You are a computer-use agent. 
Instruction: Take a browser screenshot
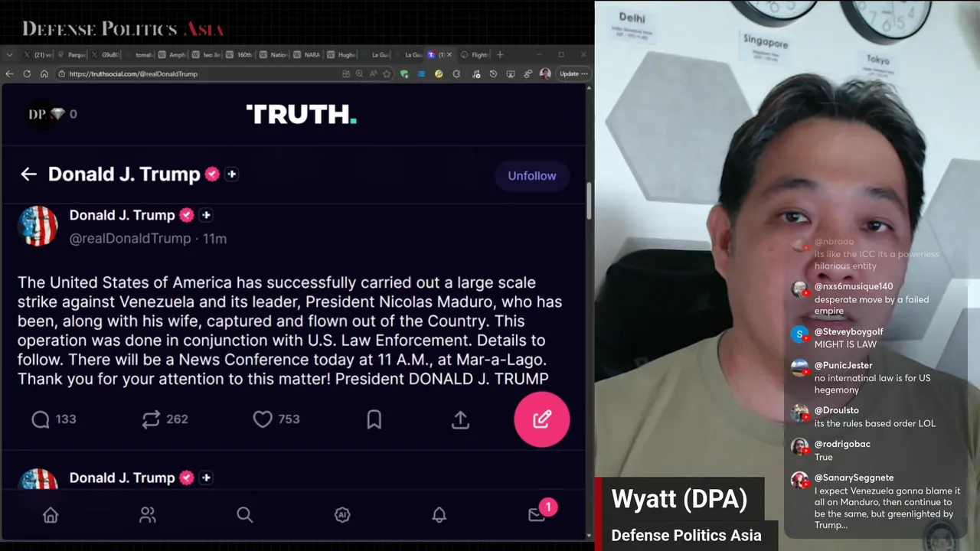pyautogui.click(x=511, y=73)
